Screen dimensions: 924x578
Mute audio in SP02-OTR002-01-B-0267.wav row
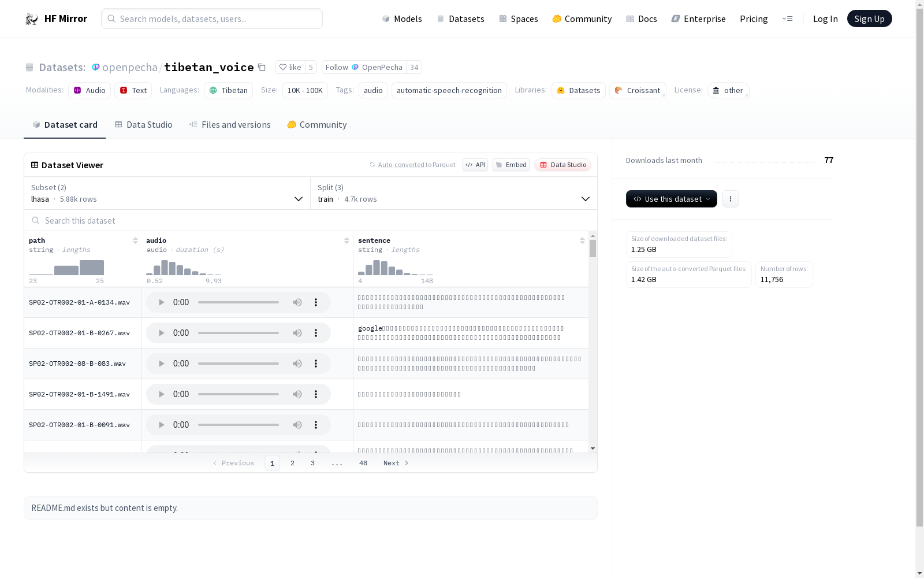[297, 333]
